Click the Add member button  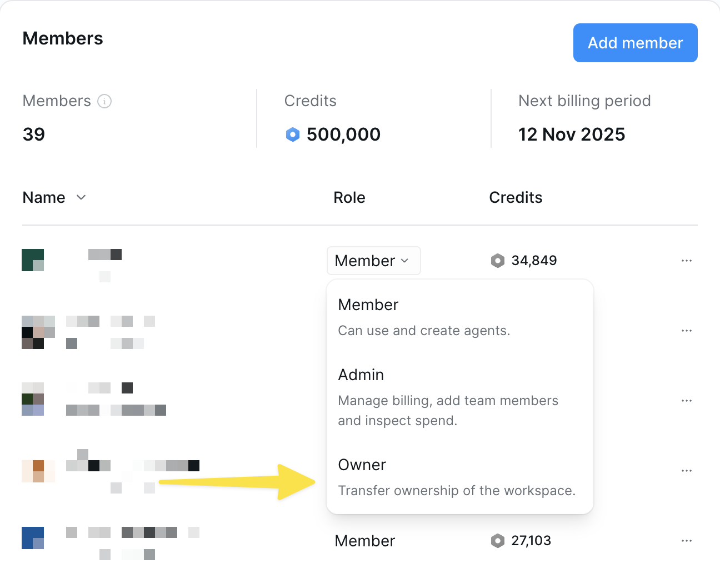[x=635, y=42]
